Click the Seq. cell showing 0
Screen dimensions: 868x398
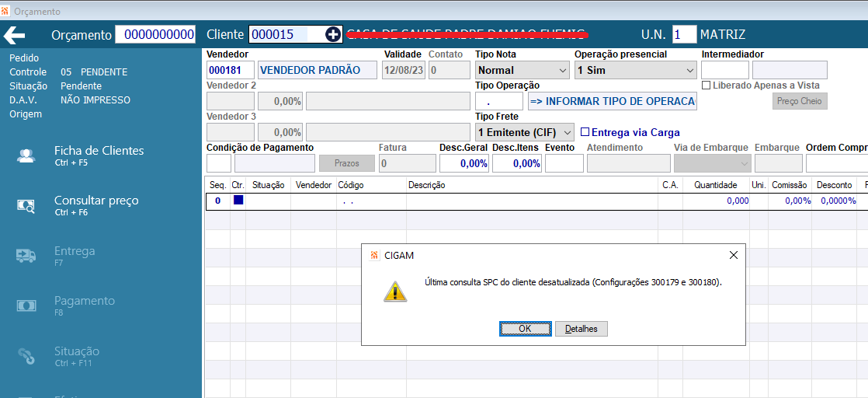tap(218, 201)
